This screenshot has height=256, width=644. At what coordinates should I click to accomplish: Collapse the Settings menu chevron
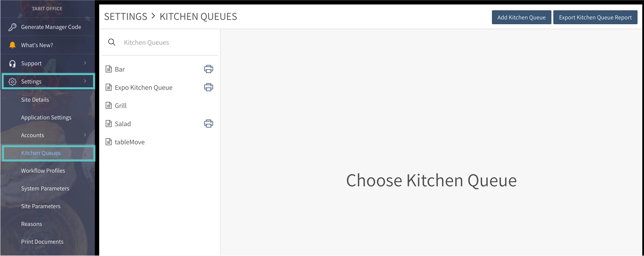85,81
